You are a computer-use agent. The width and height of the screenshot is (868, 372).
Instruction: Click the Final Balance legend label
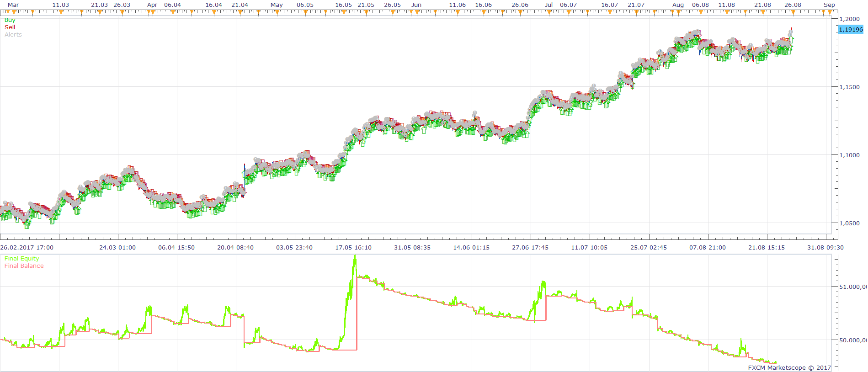tap(24, 266)
